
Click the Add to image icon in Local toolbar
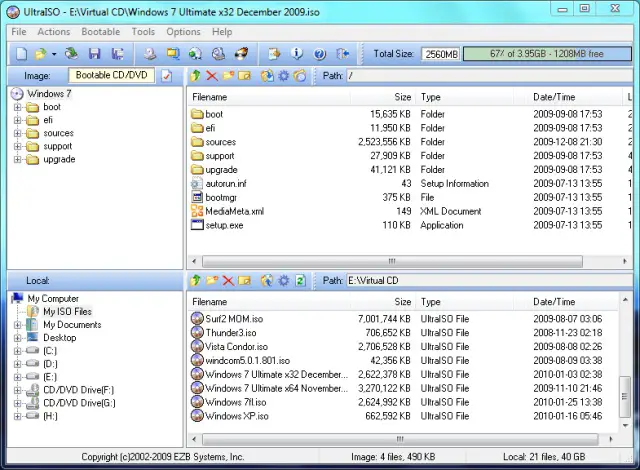click(267, 280)
